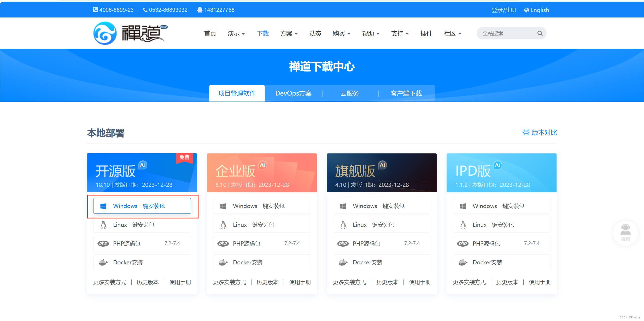Click the search magnifier icon

(540, 33)
